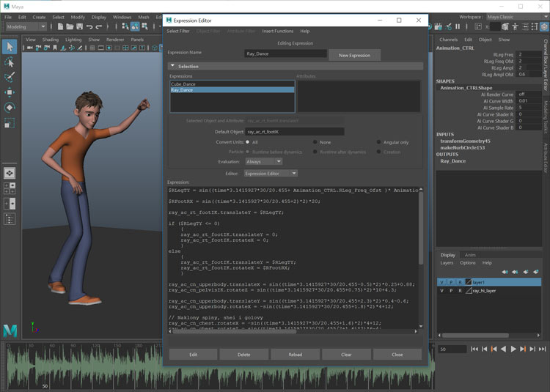Activate the Lasso select tool

tap(10, 62)
